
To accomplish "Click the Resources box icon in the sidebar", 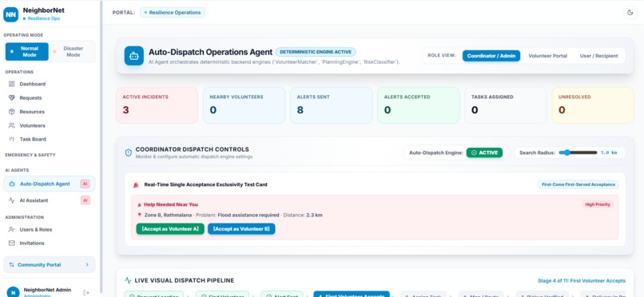I will (x=11, y=112).
